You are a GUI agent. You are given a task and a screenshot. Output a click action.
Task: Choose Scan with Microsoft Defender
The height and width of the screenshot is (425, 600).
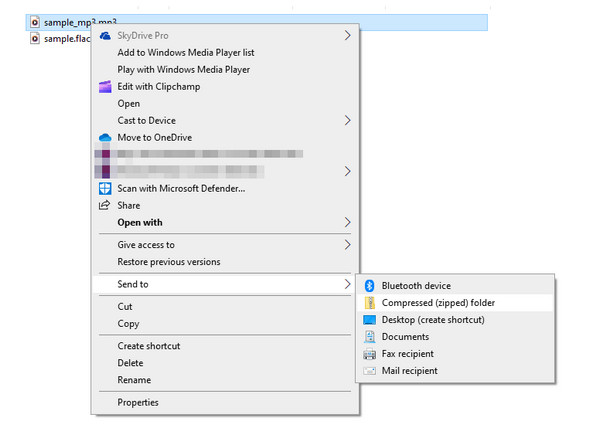225,189
